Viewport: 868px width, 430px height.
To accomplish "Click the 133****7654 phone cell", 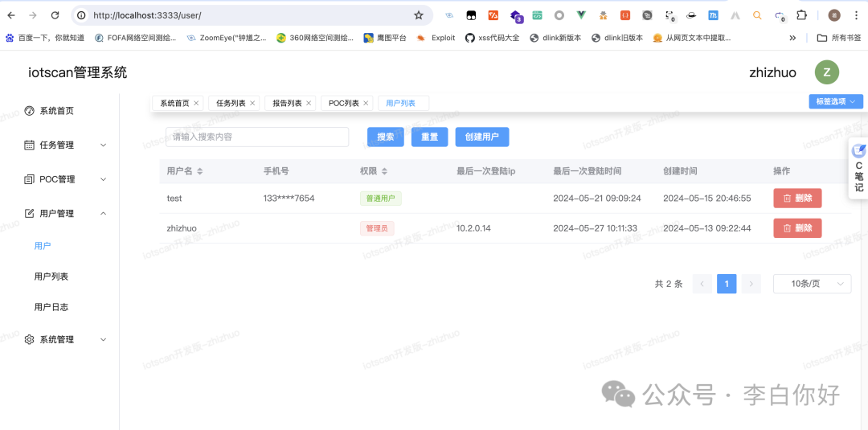I will tap(289, 198).
